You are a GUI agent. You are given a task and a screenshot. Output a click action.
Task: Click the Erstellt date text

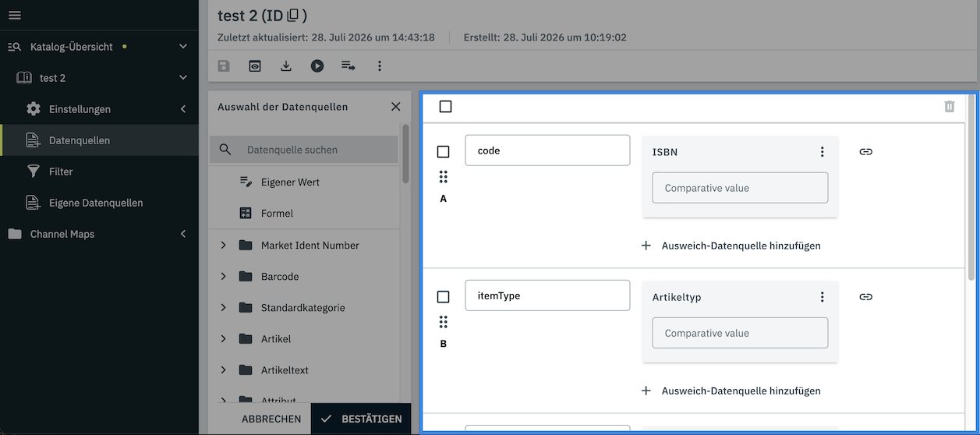545,37
